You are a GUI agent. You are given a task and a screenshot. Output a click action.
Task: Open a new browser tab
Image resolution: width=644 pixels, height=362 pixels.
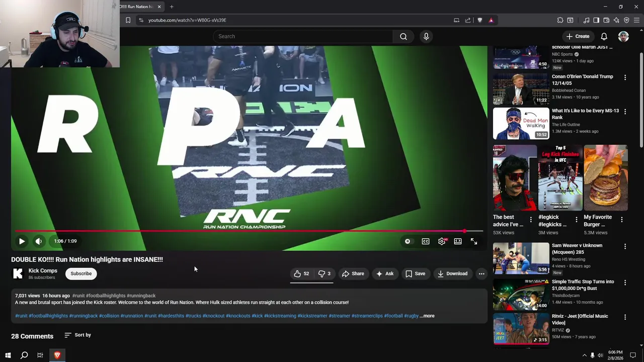172,7
